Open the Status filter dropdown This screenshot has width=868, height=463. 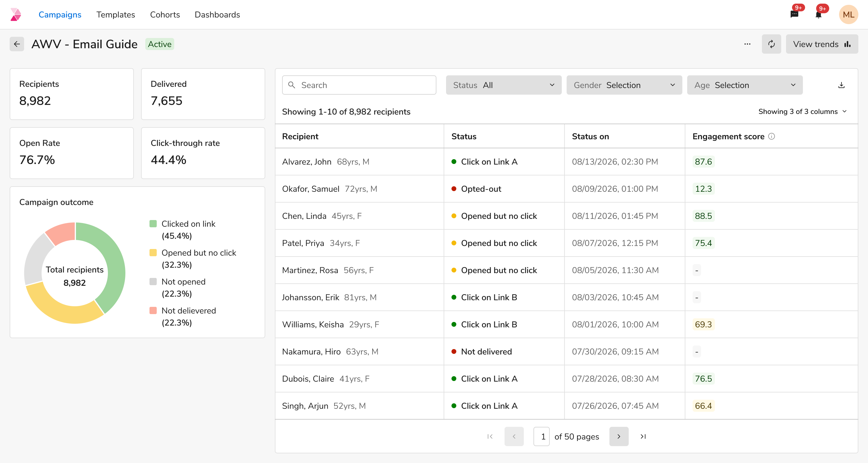(503, 85)
